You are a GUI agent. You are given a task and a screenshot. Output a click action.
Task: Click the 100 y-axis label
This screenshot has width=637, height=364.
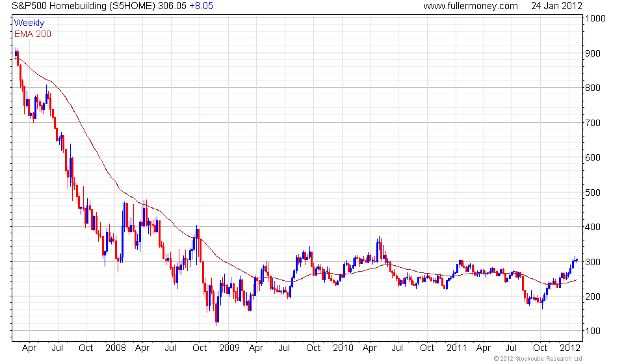tap(593, 331)
